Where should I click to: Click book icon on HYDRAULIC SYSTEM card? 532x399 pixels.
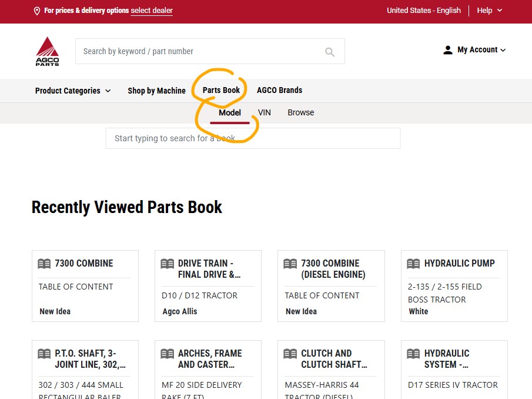413,354
